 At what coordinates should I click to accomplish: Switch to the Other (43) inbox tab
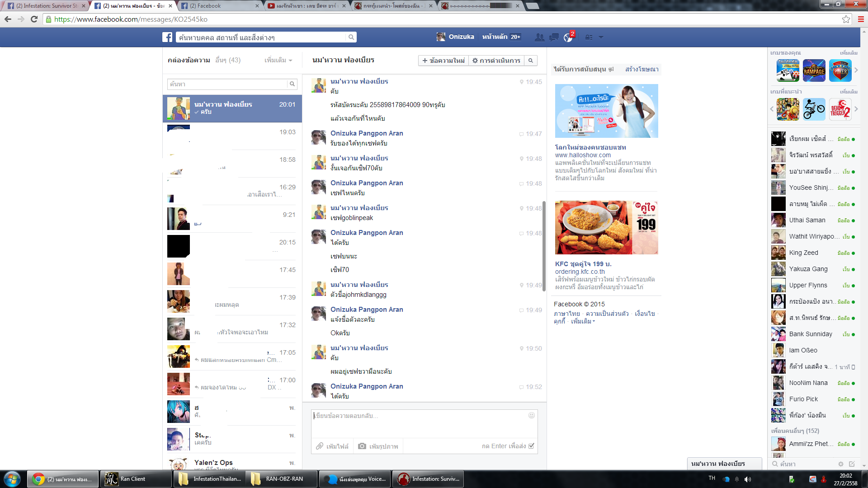pos(228,60)
